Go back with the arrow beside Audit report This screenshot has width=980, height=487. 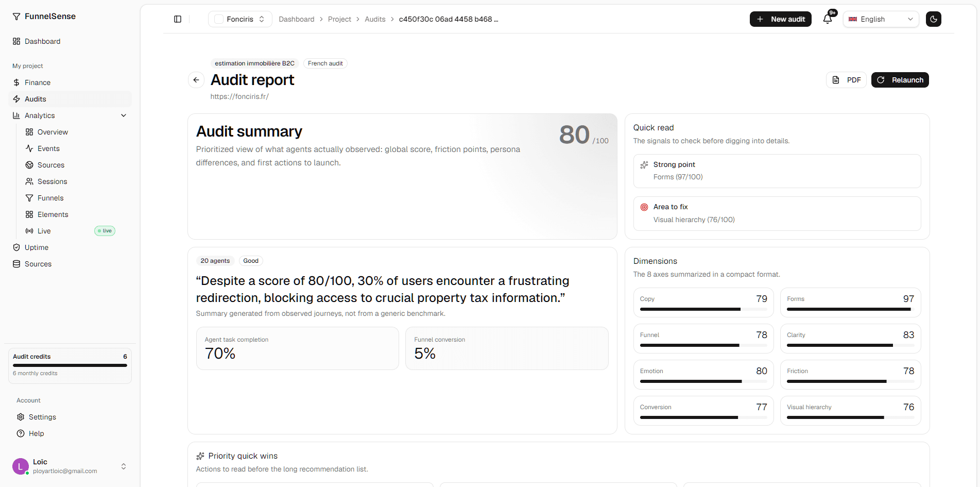(x=196, y=80)
